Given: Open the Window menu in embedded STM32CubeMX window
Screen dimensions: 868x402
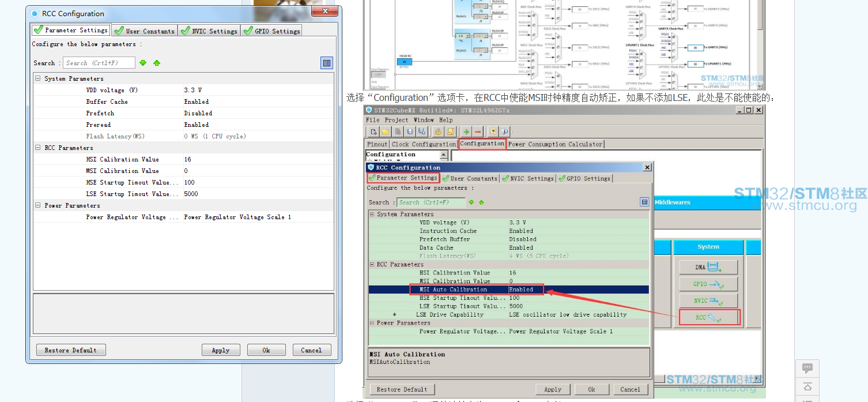Looking at the screenshot, I should 424,120.
